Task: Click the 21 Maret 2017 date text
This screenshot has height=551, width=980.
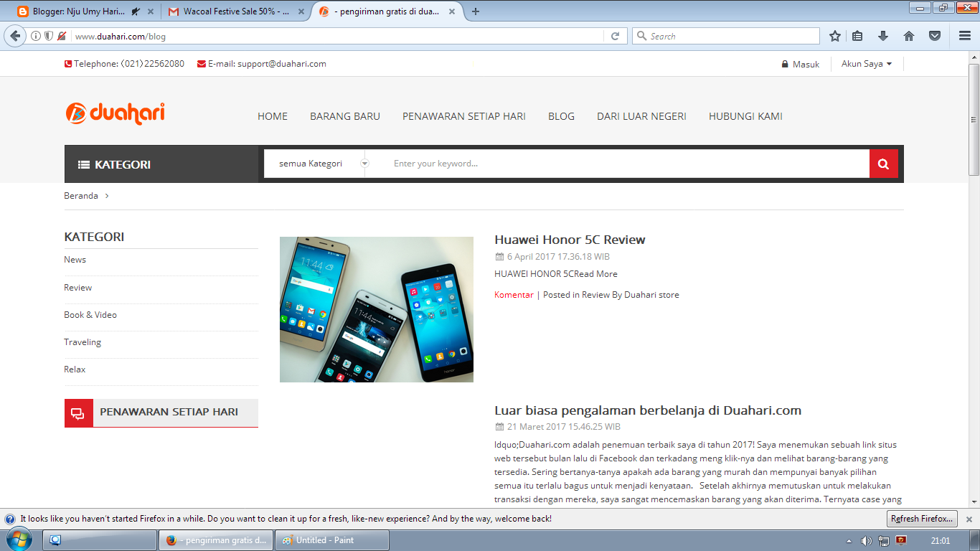Action: [564, 427]
